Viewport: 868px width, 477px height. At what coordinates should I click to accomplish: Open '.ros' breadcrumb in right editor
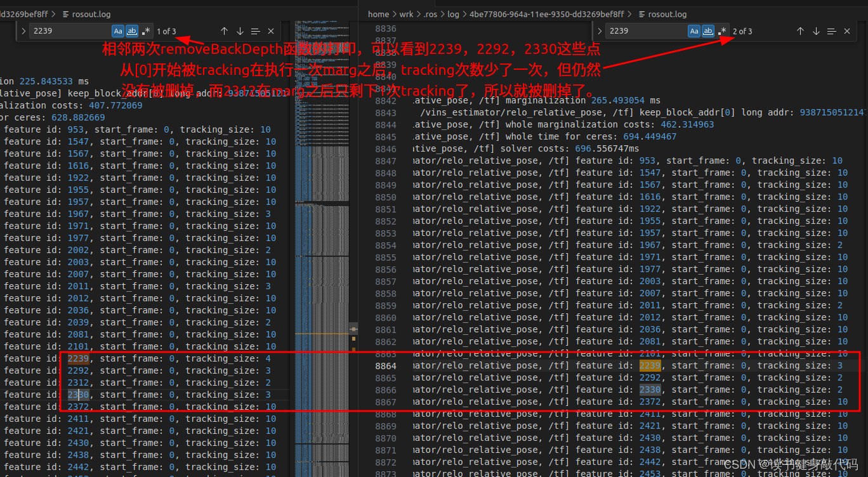click(431, 14)
